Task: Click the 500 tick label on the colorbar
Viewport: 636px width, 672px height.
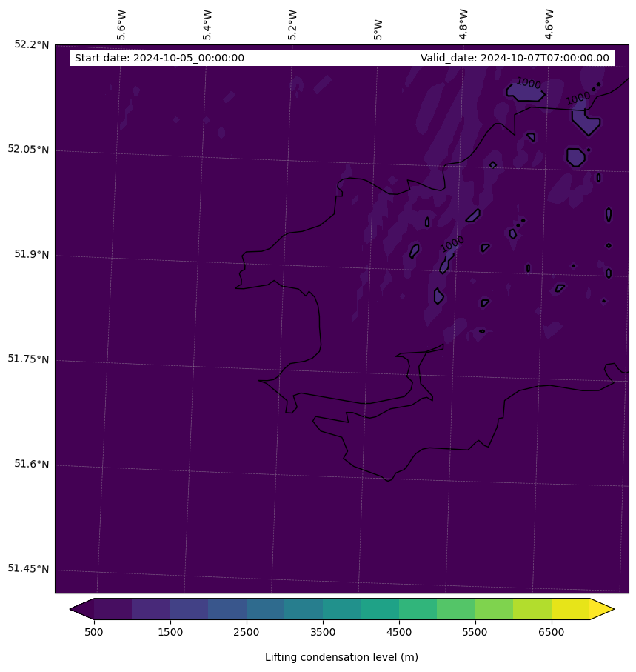Action: pyautogui.click(x=94, y=632)
